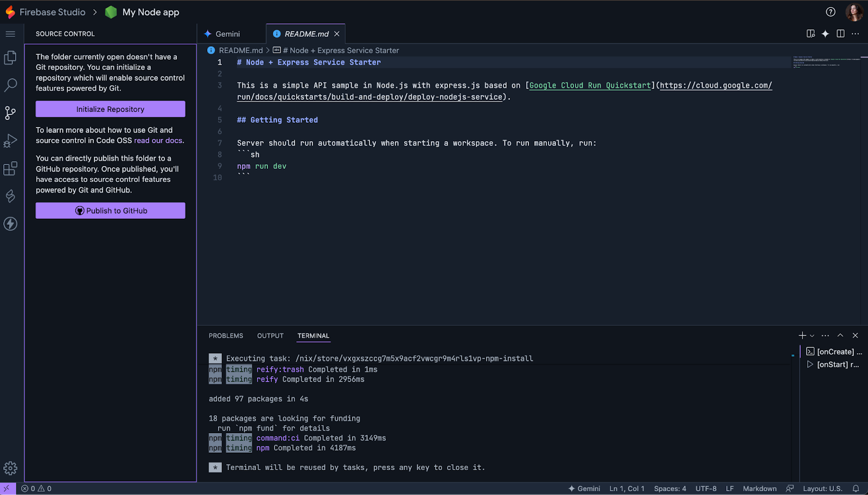
Task: Click Publish to GitHub button
Action: point(110,211)
